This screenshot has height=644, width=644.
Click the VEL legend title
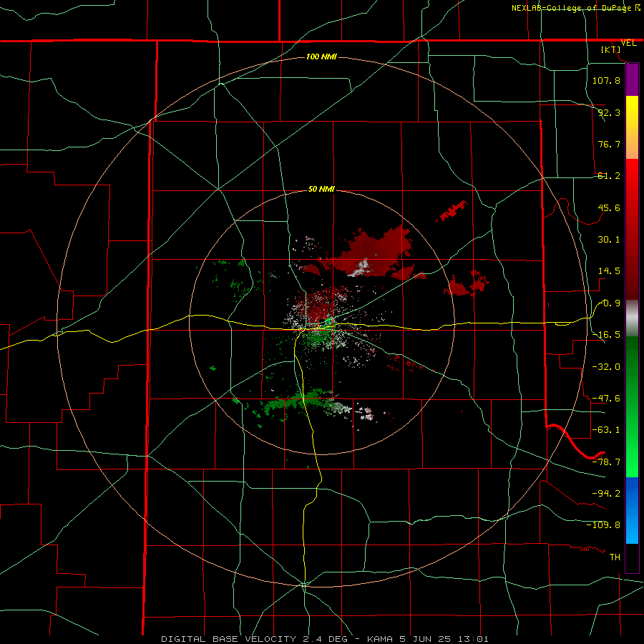point(629,43)
